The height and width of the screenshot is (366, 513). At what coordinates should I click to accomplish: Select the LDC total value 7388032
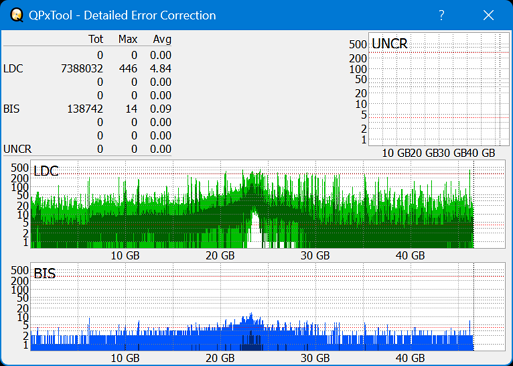[82, 69]
